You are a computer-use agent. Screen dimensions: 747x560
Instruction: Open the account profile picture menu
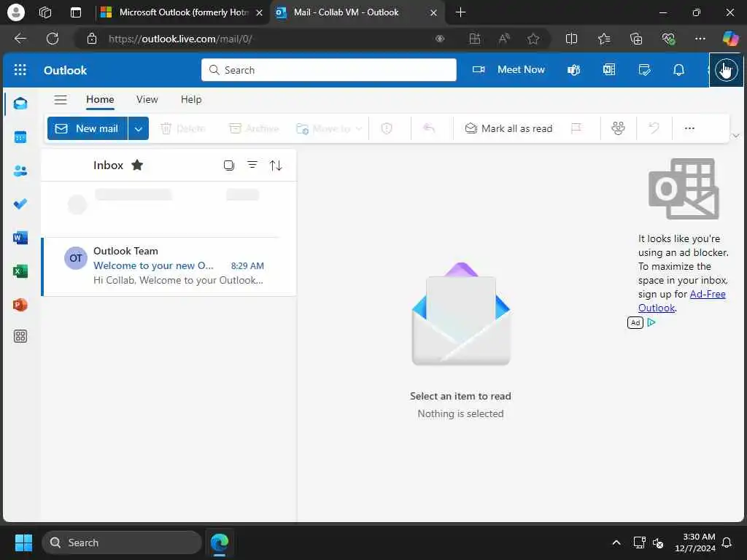coord(726,70)
